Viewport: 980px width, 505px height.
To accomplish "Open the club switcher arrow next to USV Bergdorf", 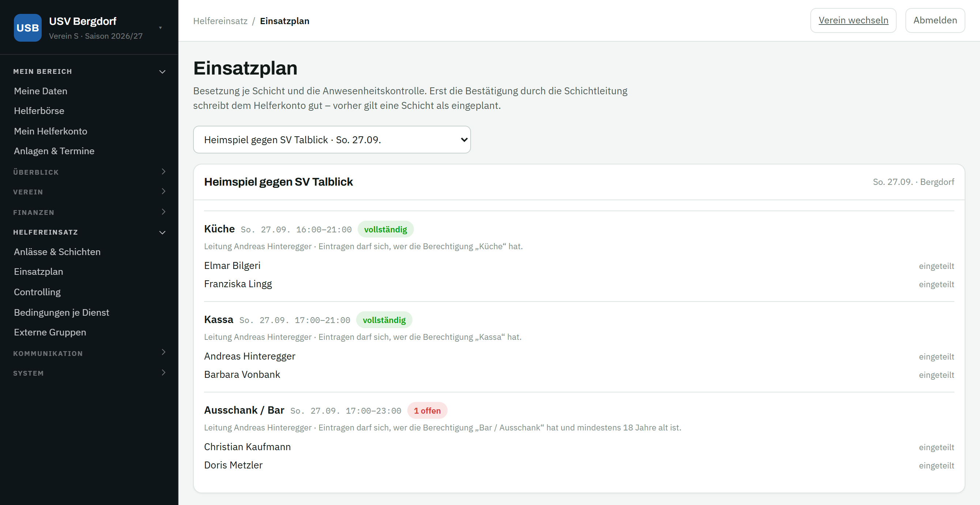I will point(161,28).
